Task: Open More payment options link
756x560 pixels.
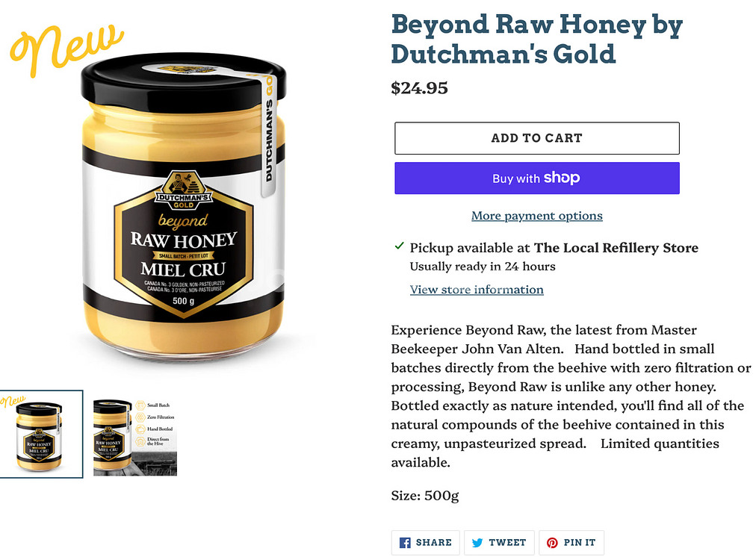Action: pos(536,216)
